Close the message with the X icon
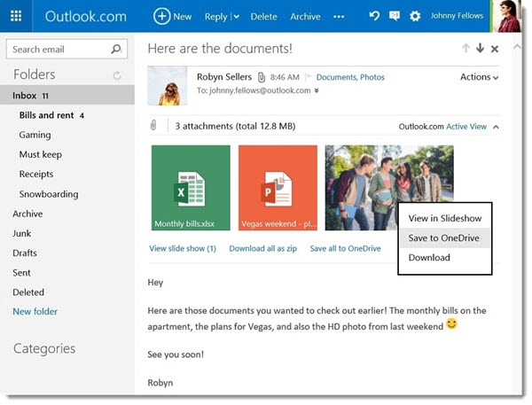Viewport: 532px width, 405px height. 495,49
